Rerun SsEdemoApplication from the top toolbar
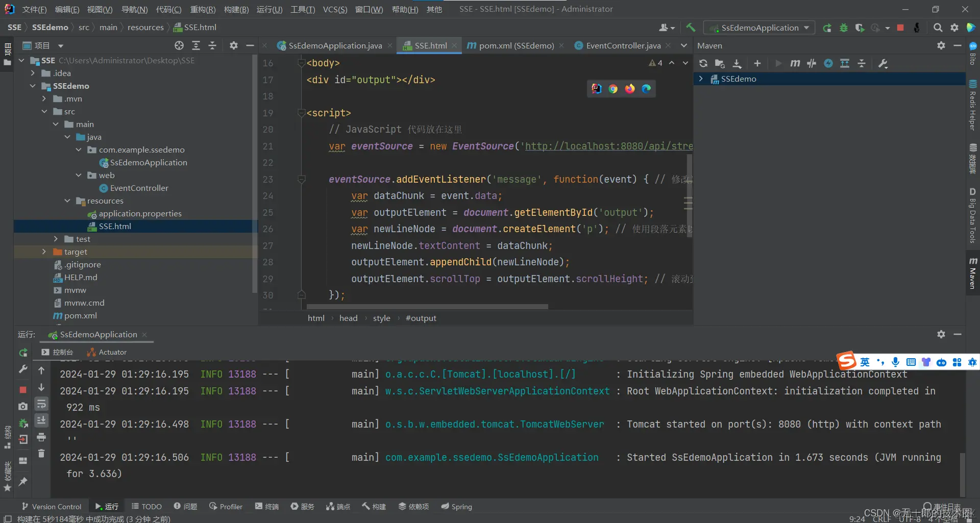 click(x=827, y=28)
